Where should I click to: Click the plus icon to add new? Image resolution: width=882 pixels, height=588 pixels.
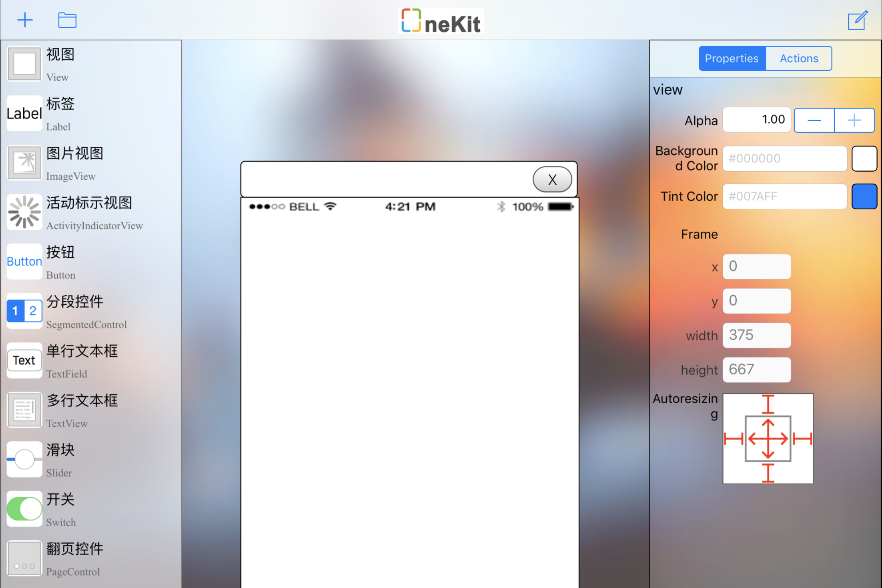[x=25, y=20]
